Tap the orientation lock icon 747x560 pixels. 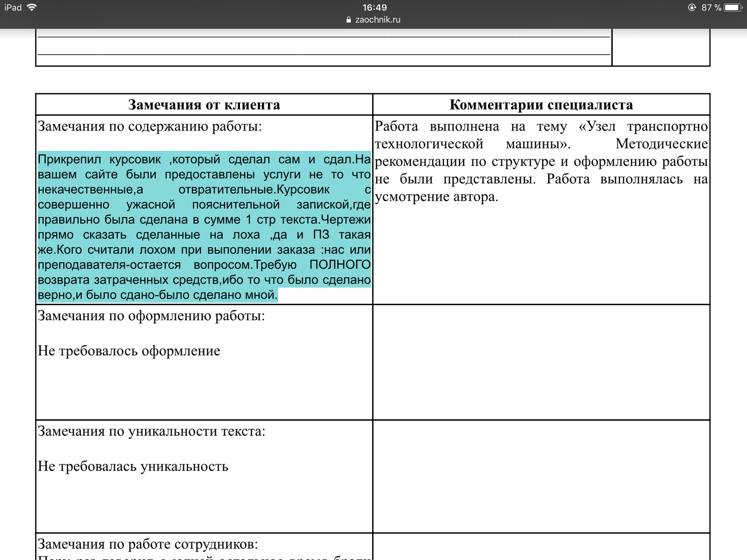point(692,7)
